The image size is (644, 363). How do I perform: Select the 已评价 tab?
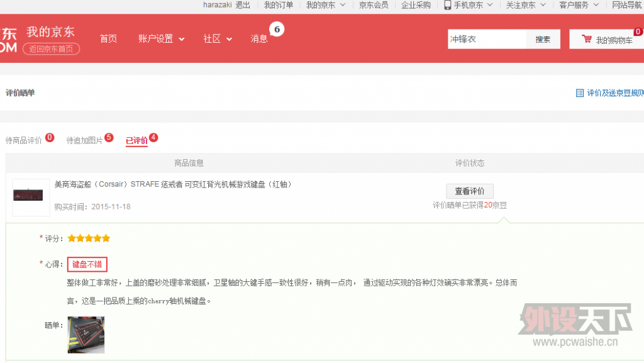click(x=136, y=140)
